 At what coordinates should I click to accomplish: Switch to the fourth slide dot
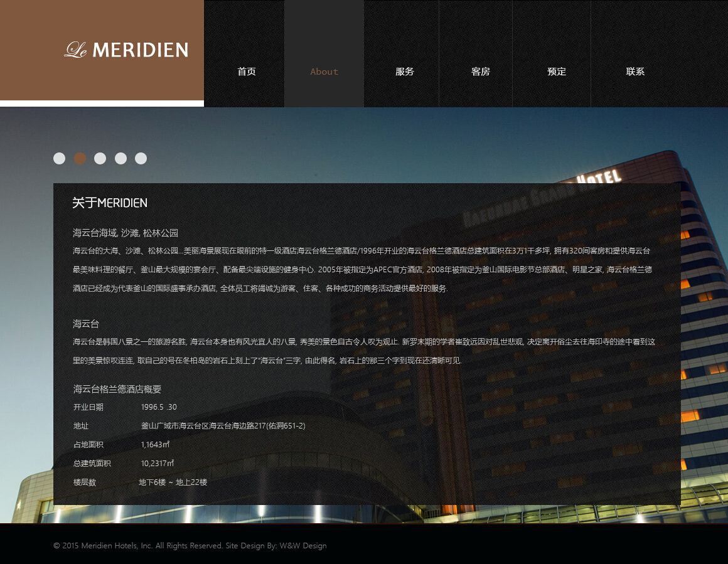click(x=120, y=158)
